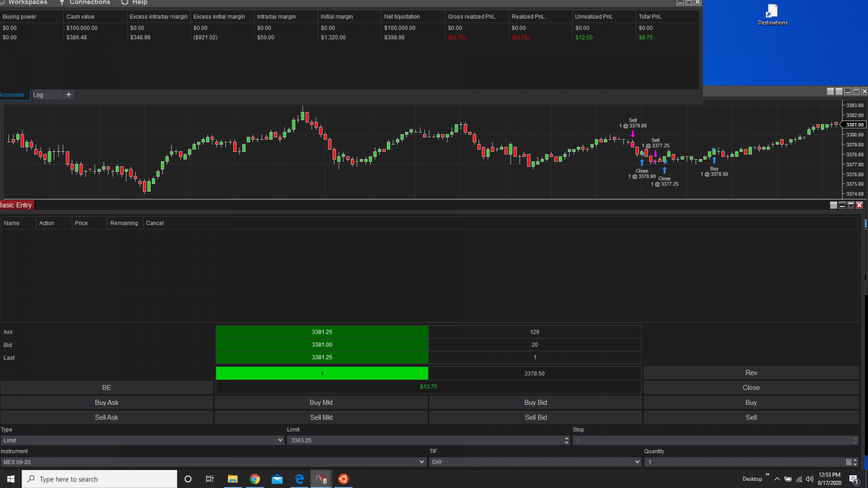Click the plain Buy button
868x488 pixels.
point(751,402)
